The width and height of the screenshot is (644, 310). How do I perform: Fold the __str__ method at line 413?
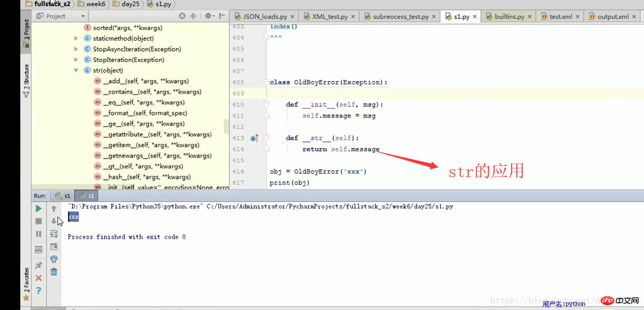(x=266, y=138)
